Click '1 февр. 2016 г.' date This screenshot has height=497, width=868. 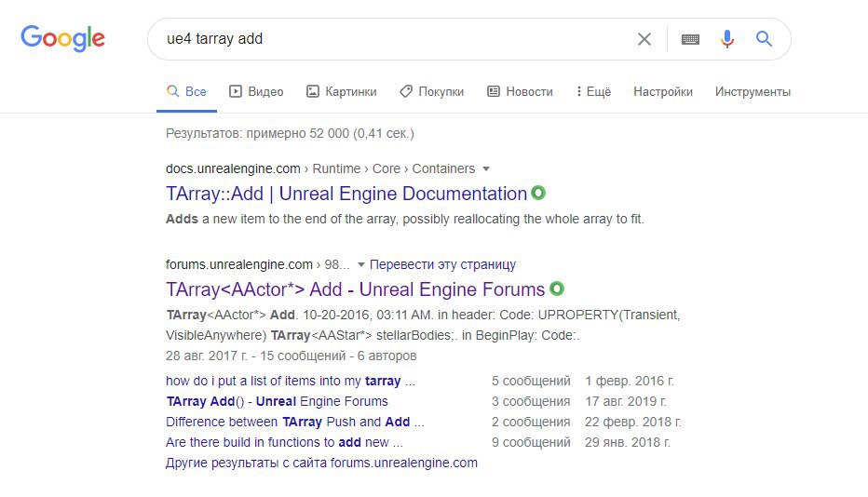pos(629,381)
